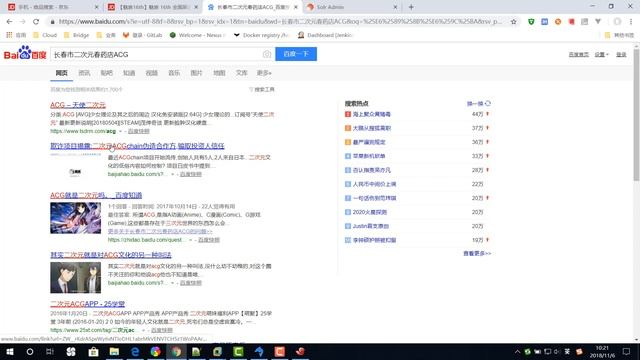This screenshot has width=640, height=360.
Task: Open the Apps grid in bookmarks bar
Action: click(9, 35)
